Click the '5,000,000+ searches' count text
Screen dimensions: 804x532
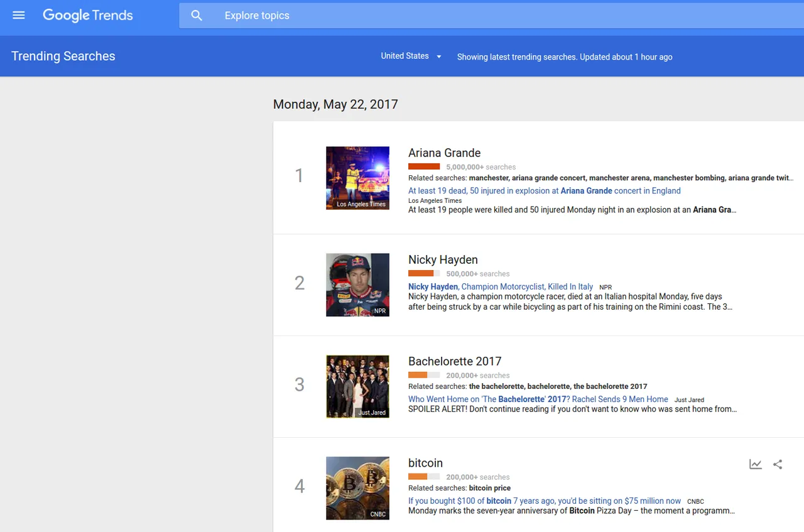click(x=481, y=167)
